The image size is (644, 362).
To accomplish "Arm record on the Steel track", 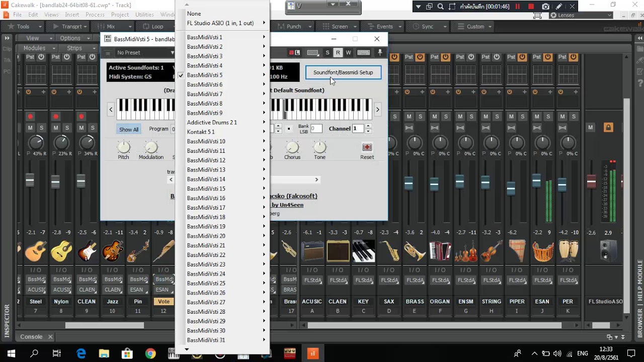I will (x=30, y=117).
